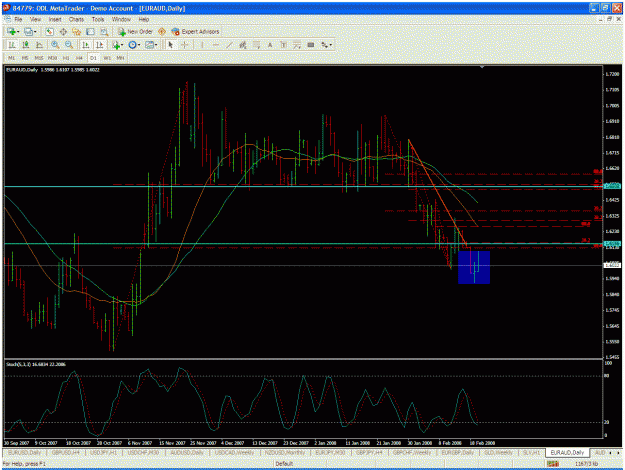This screenshot has height=470, width=625.
Task: Switch timeframe to M30
Action: [x=52, y=58]
